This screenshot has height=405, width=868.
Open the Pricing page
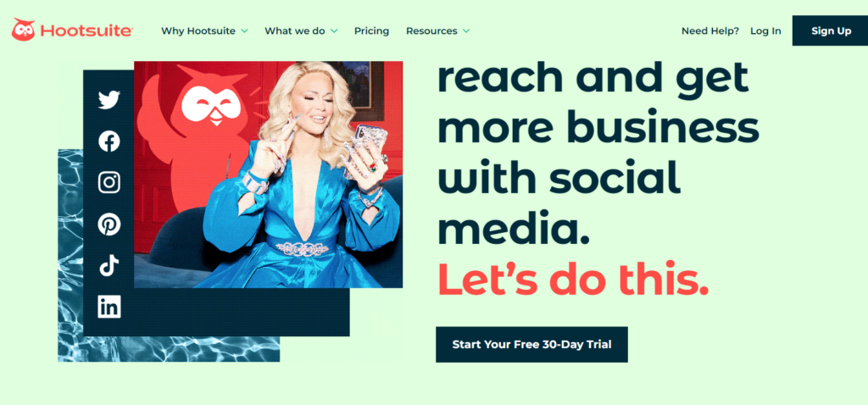tap(371, 31)
